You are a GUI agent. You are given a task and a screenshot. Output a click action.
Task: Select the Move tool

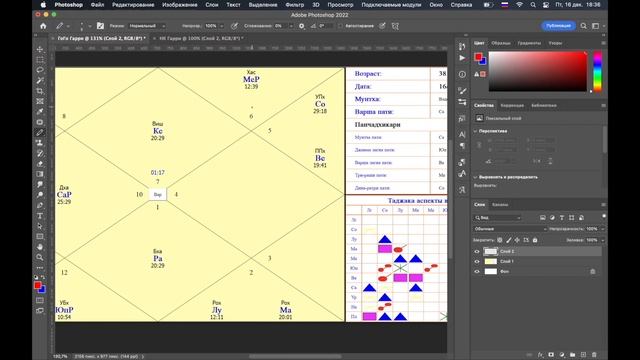coord(40,49)
